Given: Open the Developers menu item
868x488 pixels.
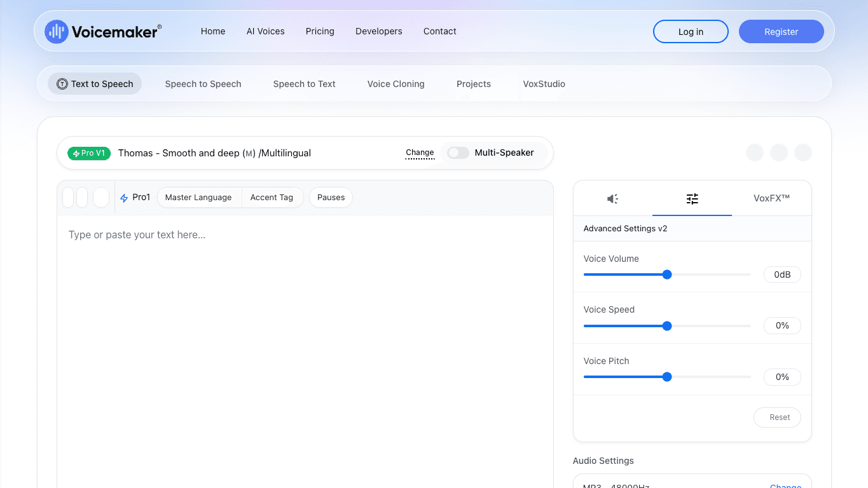Looking at the screenshot, I should 379,31.
